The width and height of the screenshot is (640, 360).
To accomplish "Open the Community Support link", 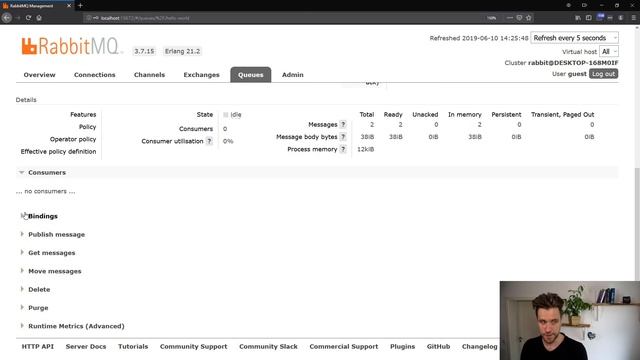I will (193, 347).
